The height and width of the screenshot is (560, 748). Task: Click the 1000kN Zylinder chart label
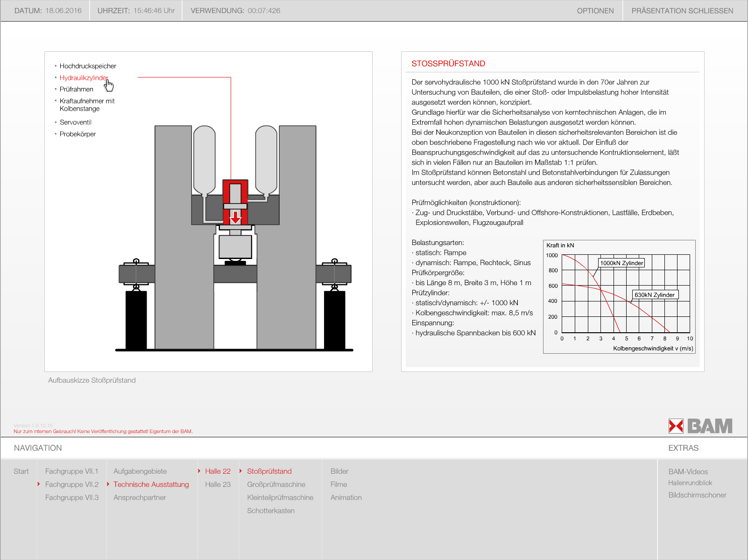coord(621,263)
